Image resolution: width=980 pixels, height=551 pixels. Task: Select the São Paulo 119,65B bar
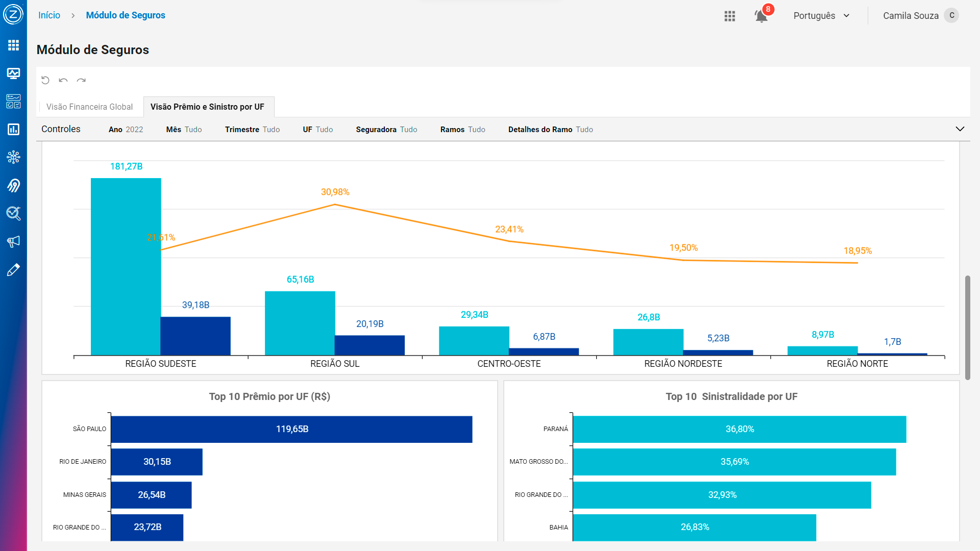[x=291, y=429]
